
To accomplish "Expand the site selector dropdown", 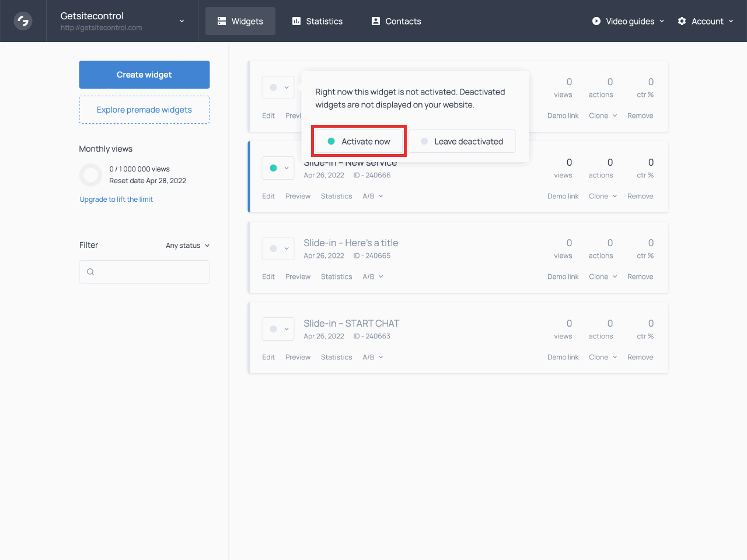I will click(x=181, y=21).
